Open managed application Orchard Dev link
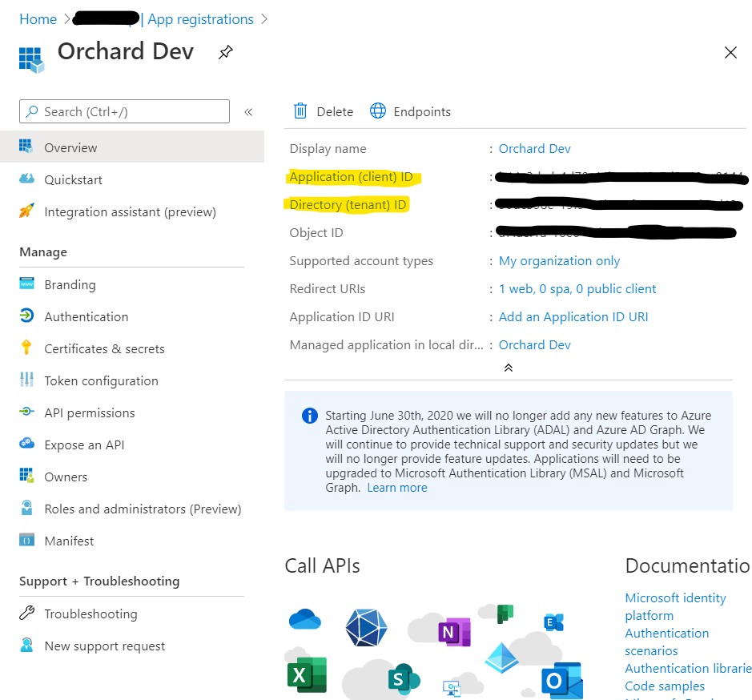The image size is (752, 700). [x=535, y=345]
